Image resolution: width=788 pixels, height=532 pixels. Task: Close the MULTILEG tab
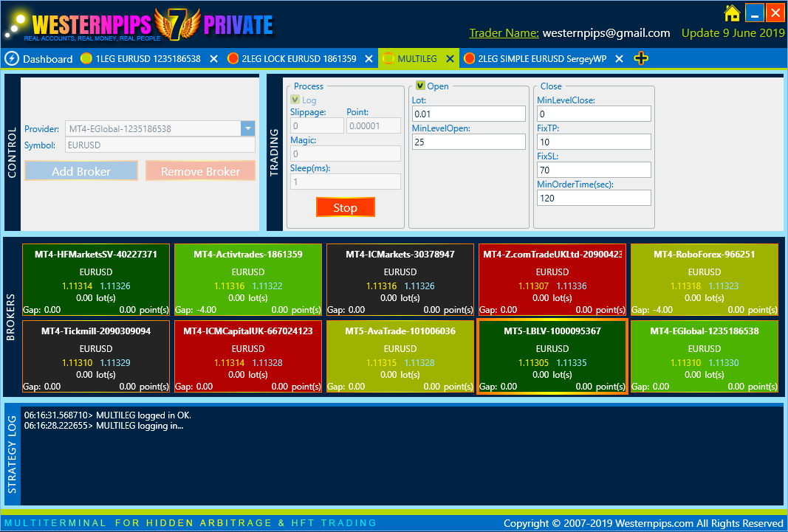(450, 59)
